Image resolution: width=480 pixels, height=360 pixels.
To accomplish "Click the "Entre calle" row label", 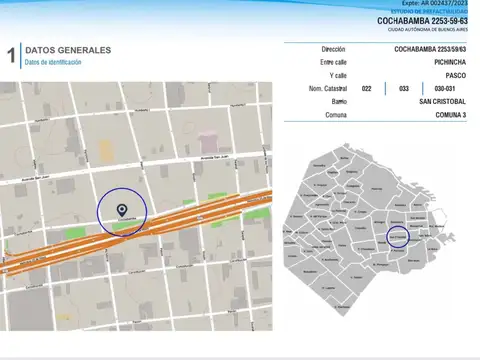I will coord(333,62).
